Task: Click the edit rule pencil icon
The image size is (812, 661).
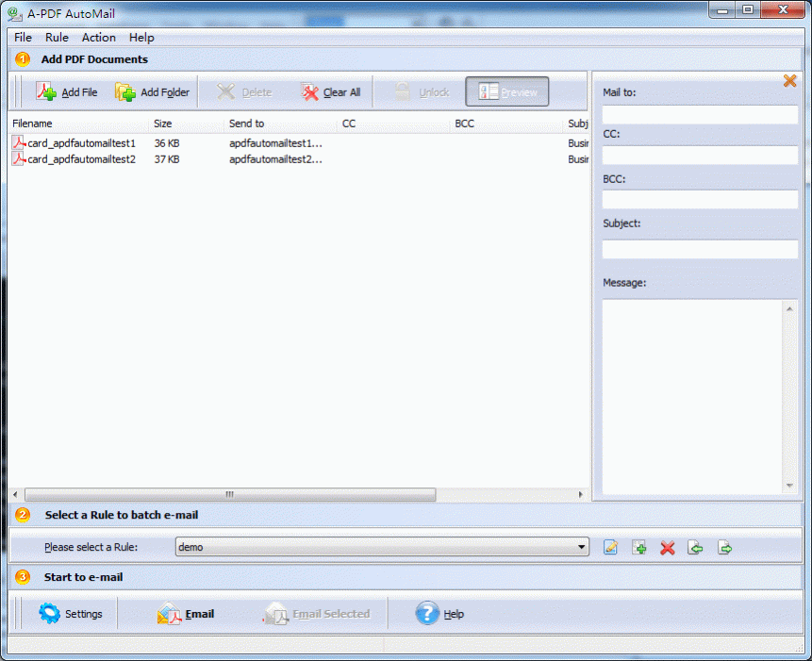Action: click(x=610, y=547)
